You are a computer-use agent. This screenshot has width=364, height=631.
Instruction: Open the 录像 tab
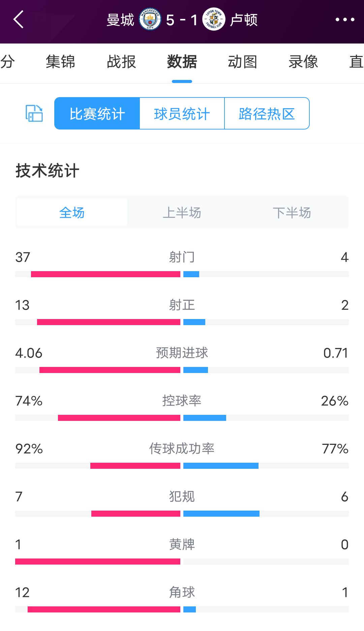pyautogui.click(x=303, y=62)
